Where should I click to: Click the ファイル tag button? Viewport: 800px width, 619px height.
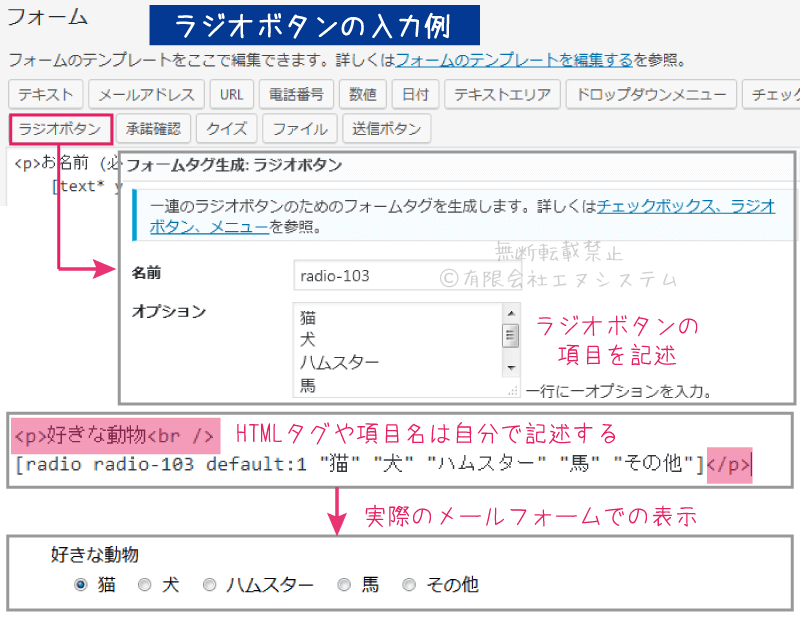[x=300, y=129]
